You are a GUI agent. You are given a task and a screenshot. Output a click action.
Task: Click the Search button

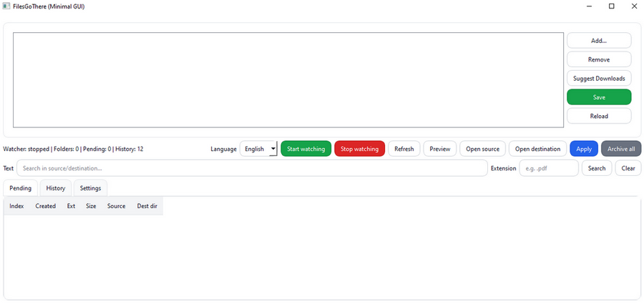596,168
